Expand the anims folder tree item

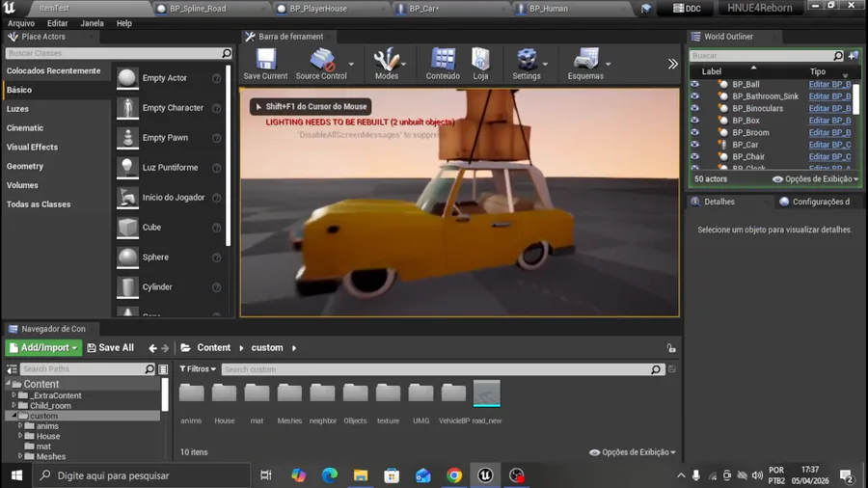pos(20,426)
